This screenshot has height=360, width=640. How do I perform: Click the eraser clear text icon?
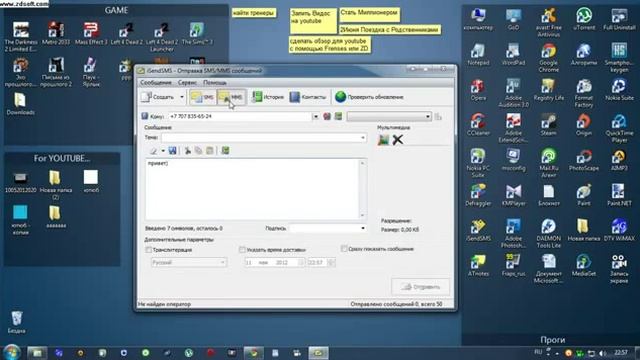[x=153, y=151]
